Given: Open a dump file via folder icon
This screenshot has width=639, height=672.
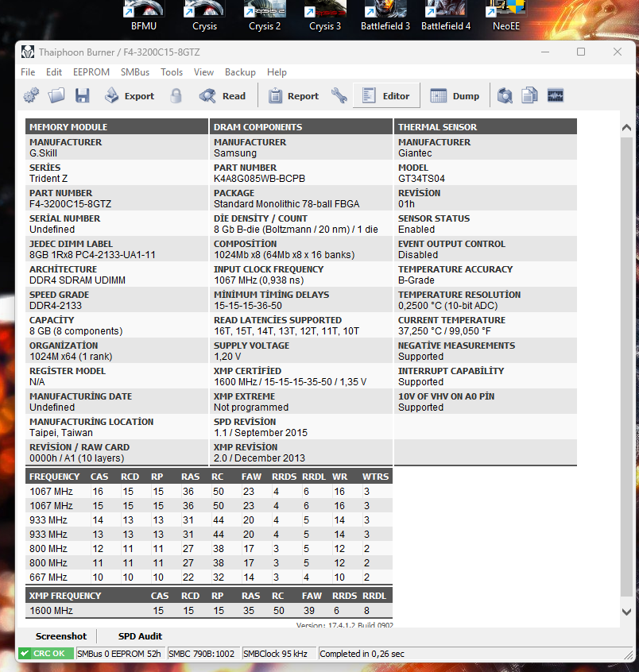Looking at the screenshot, I should (56, 95).
